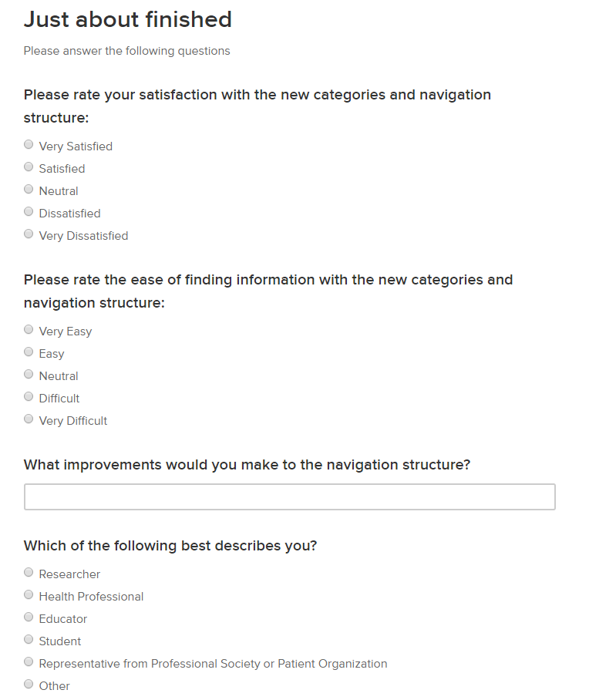
Task: Choose Representative from Professional Society or Patient Organization
Action: (29, 661)
